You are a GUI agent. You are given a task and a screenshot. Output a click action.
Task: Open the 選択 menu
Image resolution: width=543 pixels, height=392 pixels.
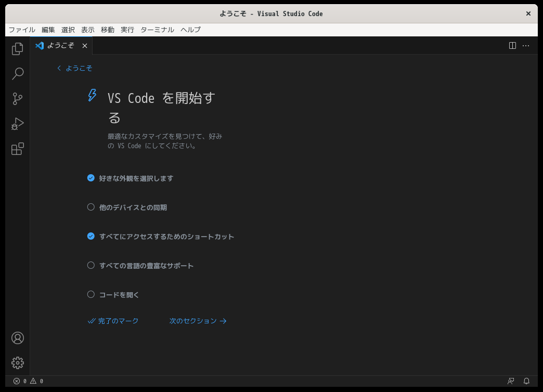[68, 30]
